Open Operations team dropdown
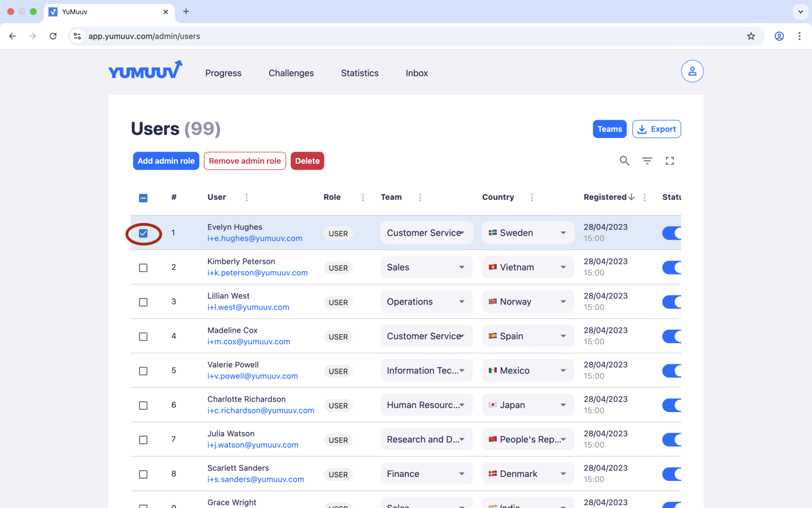The width and height of the screenshot is (812, 508). tap(427, 302)
